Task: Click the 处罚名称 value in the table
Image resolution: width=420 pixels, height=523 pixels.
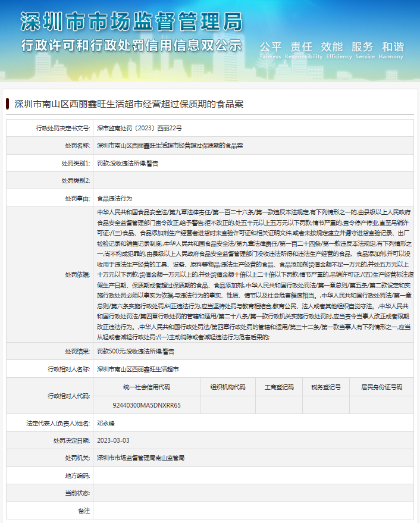Action: tap(170, 145)
